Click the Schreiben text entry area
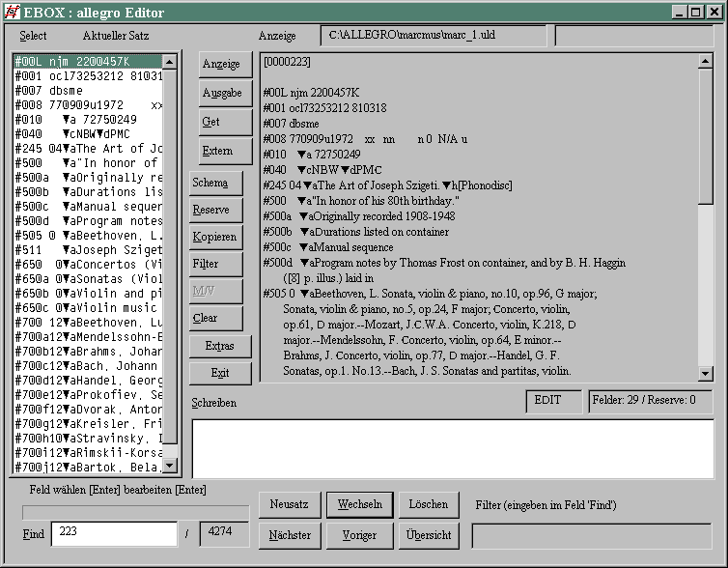This screenshot has width=728, height=568. point(451,449)
